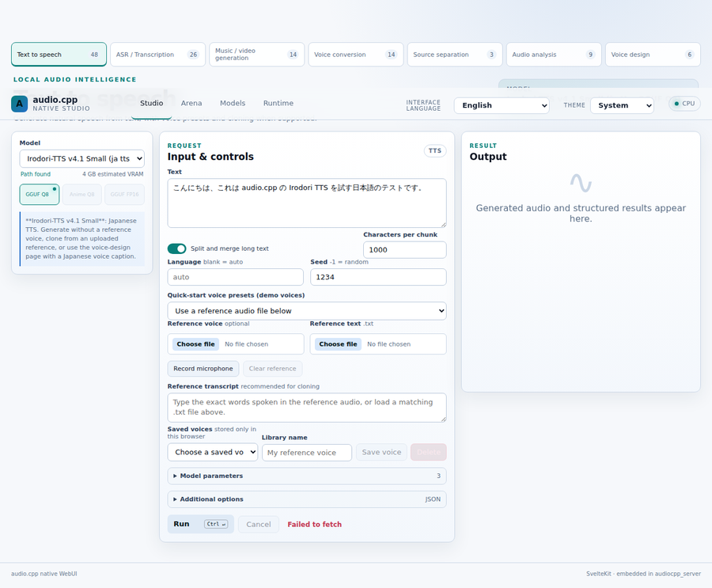Viewport: 712px width, 588px height.
Task: Open the Theme dropdown
Action: click(x=622, y=105)
